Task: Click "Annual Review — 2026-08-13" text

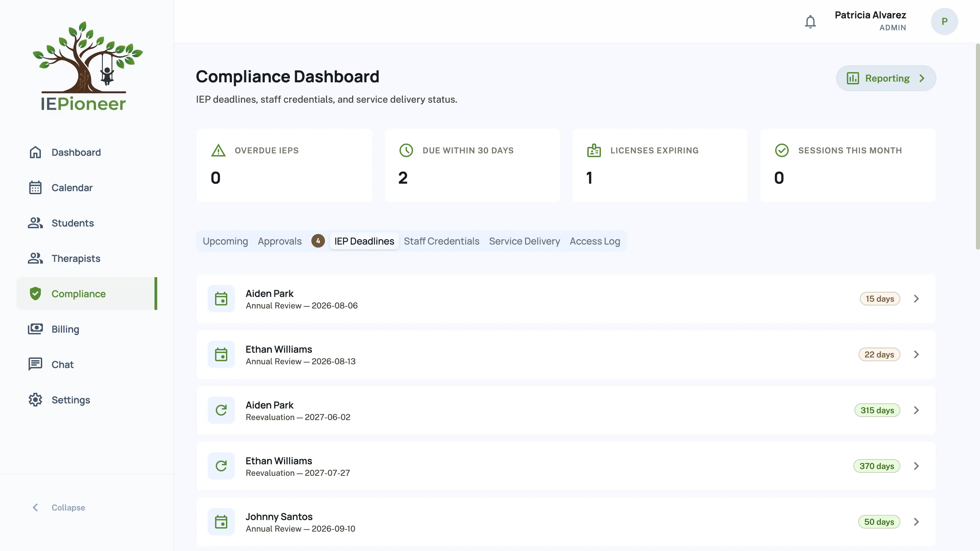Action: [x=300, y=361]
